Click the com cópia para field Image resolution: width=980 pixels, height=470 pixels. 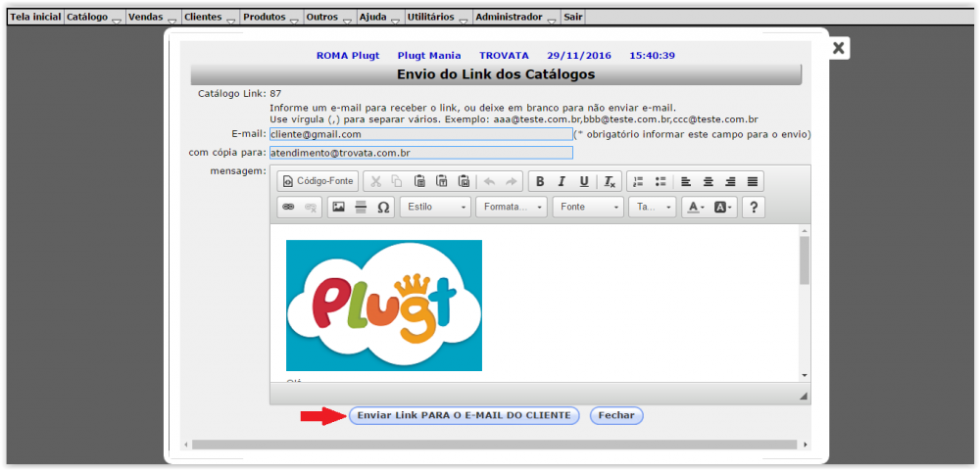pyautogui.click(x=421, y=153)
